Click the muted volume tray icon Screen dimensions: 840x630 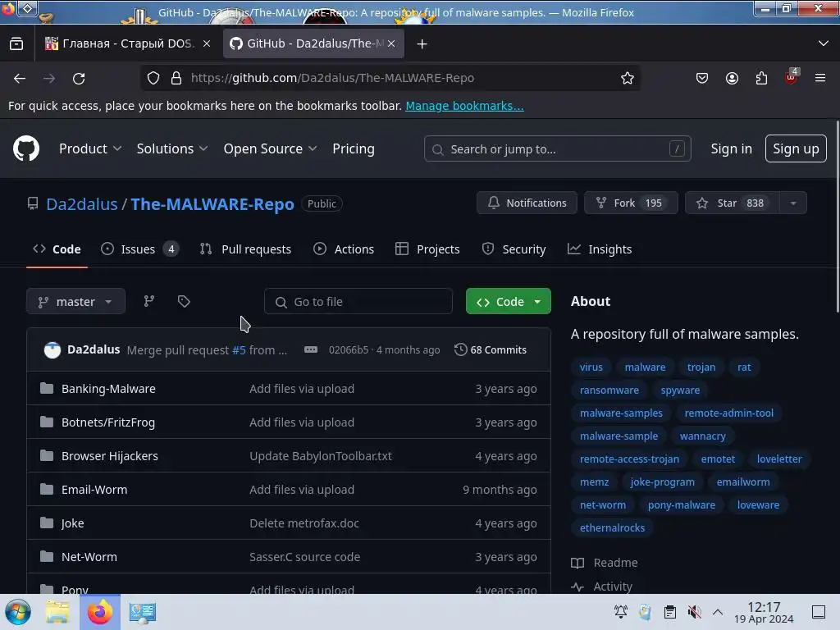tap(694, 612)
